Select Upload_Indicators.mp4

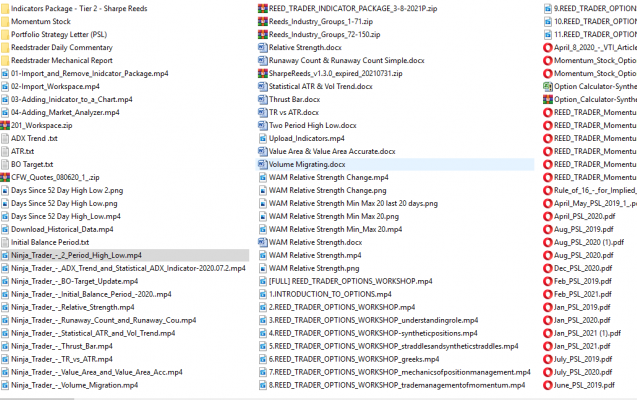coord(307,138)
